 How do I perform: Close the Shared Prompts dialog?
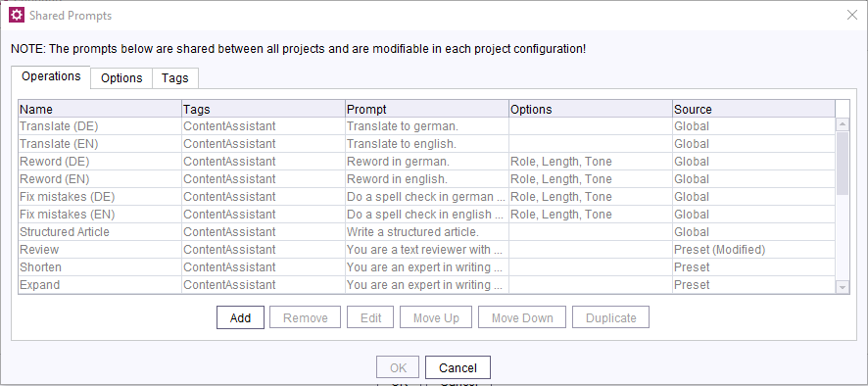pyautogui.click(x=852, y=16)
